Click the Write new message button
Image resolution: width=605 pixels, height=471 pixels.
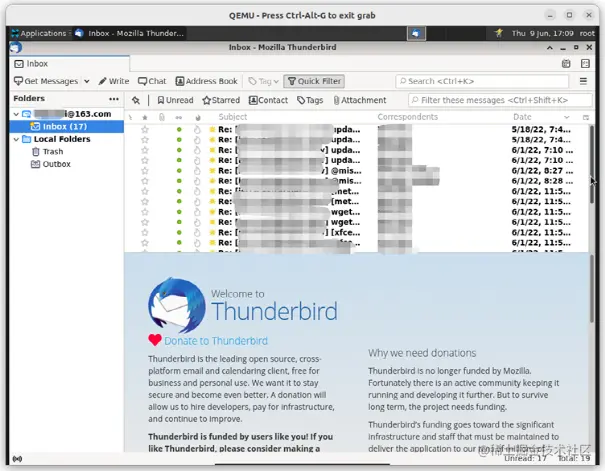click(114, 81)
